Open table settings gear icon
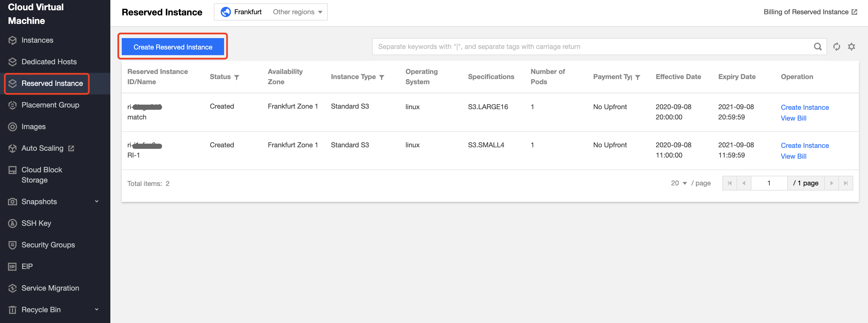 tap(851, 47)
